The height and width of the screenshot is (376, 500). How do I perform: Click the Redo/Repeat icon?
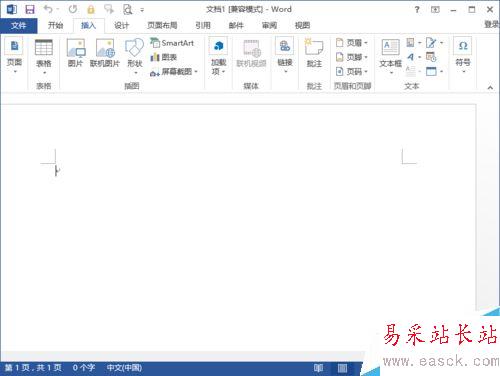click(73, 9)
